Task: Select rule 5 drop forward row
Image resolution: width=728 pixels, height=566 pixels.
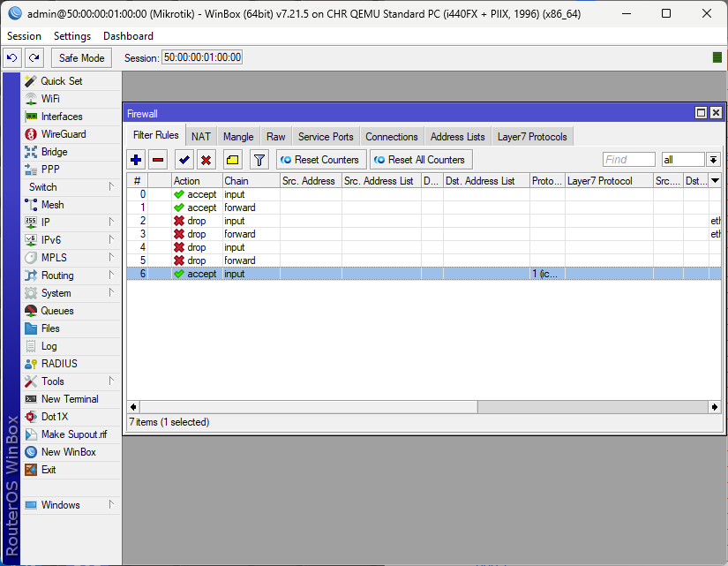Action: [x=424, y=260]
